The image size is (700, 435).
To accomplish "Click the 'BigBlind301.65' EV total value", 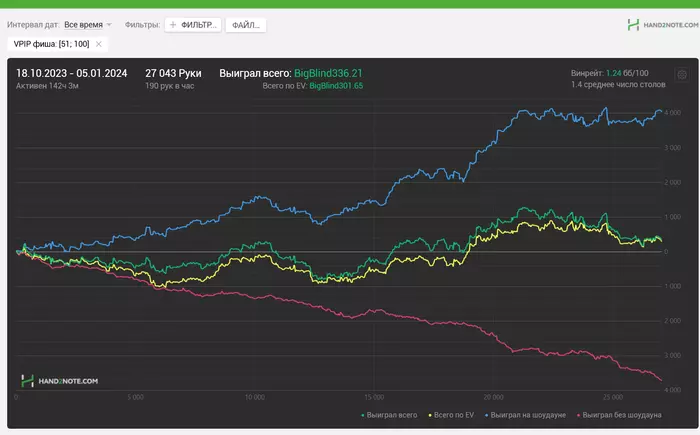I will 336,86.
